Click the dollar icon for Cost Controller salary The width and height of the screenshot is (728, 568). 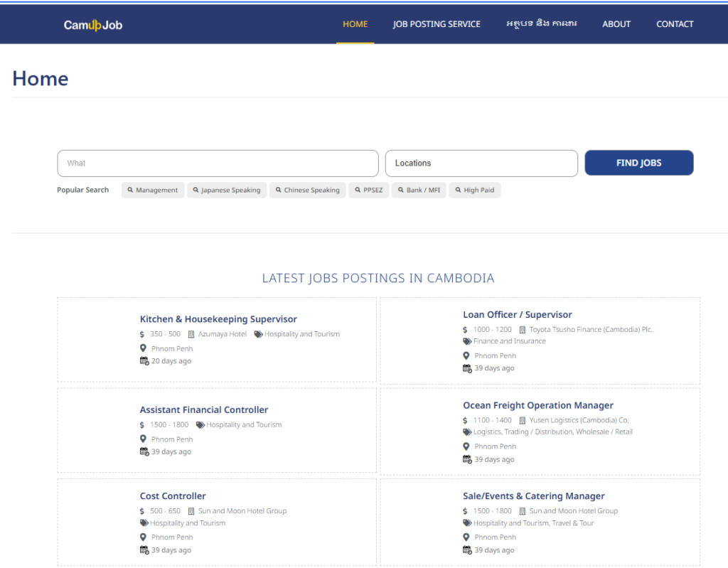[142, 511]
